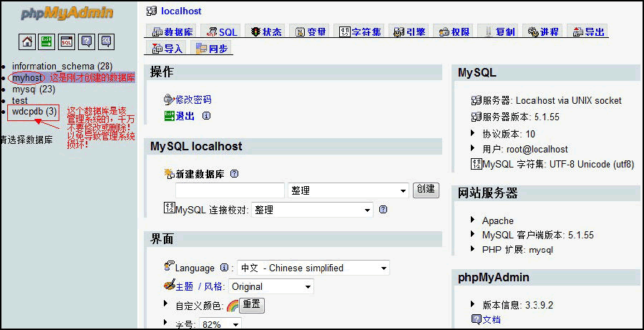The height and width of the screenshot is (330, 644).
Task: Click the 退出 logout link
Action: pyautogui.click(x=185, y=116)
